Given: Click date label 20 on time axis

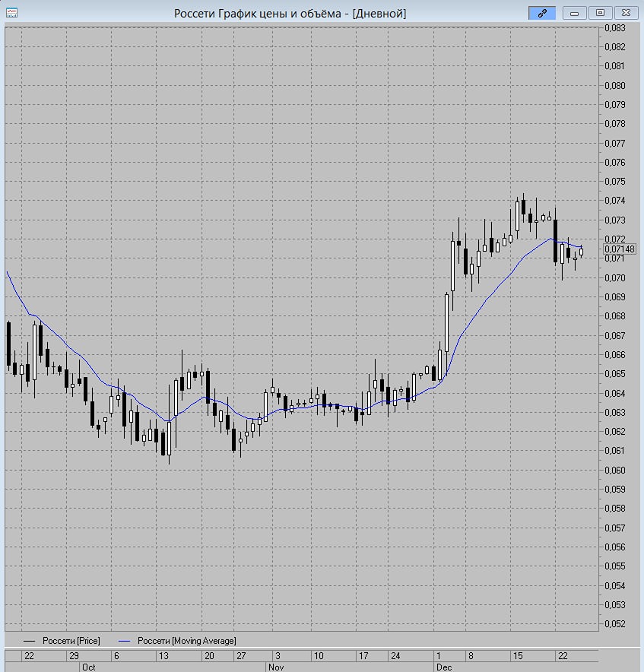Looking at the screenshot, I should click(209, 656).
